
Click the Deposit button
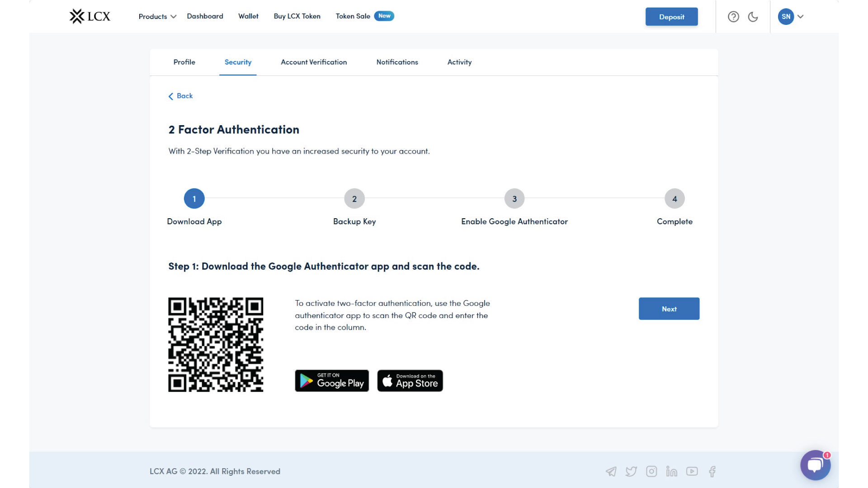click(x=671, y=17)
